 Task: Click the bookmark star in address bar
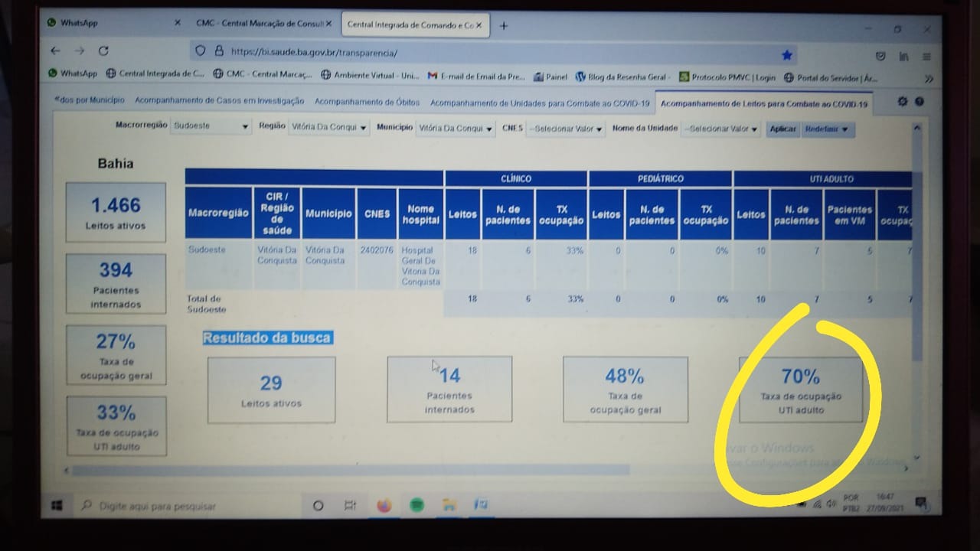(786, 55)
